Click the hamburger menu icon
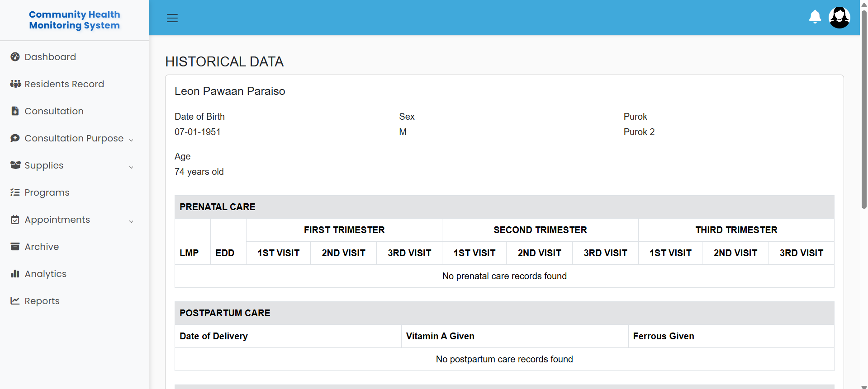This screenshot has width=868, height=389. [x=172, y=18]
